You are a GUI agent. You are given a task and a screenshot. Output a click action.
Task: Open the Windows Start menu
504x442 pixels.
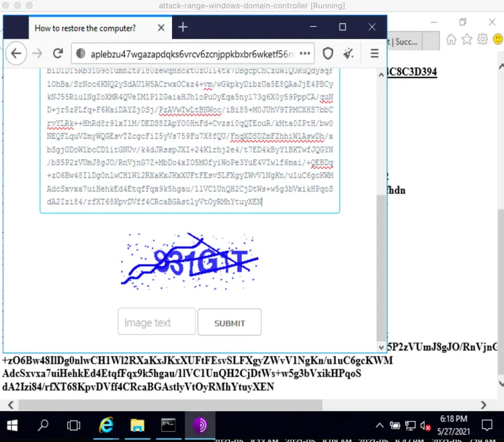click(x=12, y=426)
